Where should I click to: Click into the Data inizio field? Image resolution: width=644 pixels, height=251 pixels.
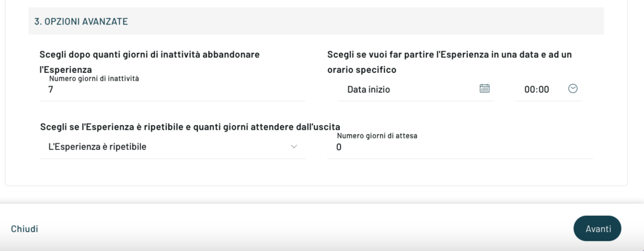[416, 89]
